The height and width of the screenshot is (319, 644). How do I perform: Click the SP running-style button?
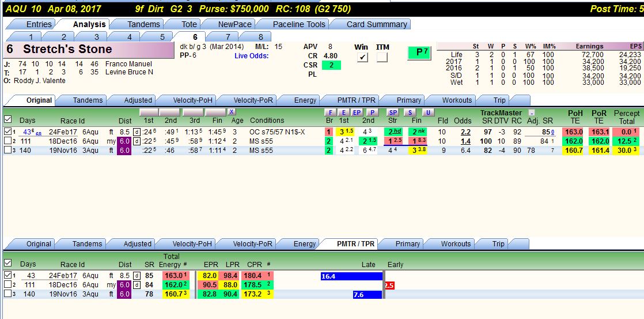pyautogui.click(x=393, y=112)
